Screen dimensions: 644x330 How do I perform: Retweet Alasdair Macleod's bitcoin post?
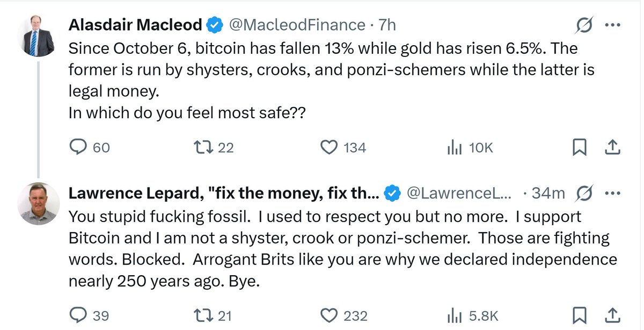206,147
